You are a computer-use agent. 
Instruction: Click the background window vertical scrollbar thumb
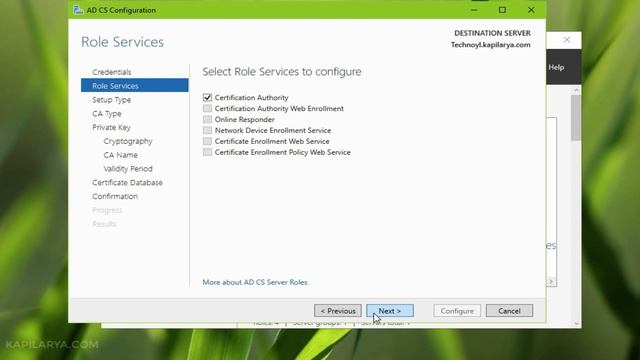tap(576, 118)
